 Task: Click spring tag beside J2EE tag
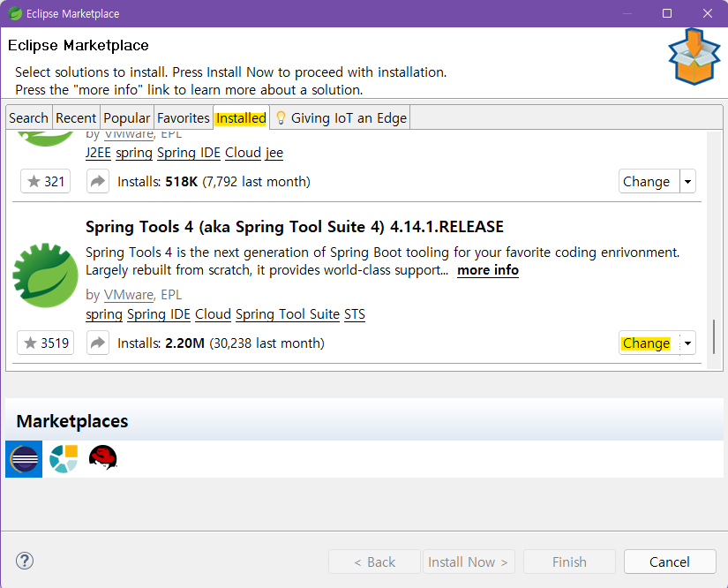[x=134, y=153]
